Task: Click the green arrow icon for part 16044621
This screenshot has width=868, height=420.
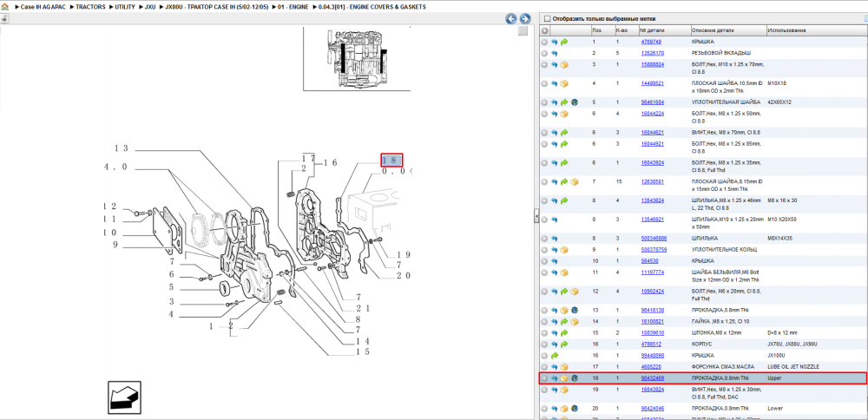Action: tap(564, 133)
